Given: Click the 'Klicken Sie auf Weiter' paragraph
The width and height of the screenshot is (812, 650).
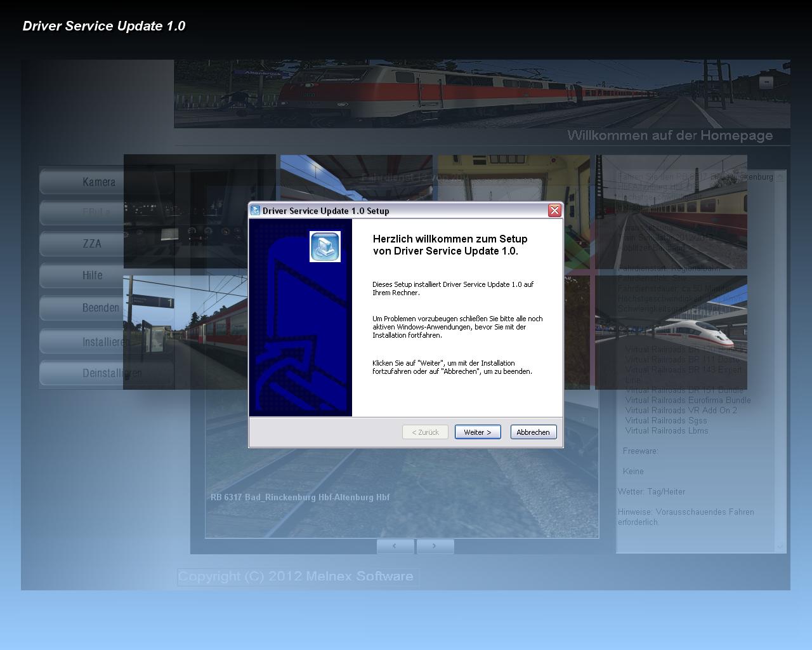Looking at the screenshot, I should coord(452,368).
